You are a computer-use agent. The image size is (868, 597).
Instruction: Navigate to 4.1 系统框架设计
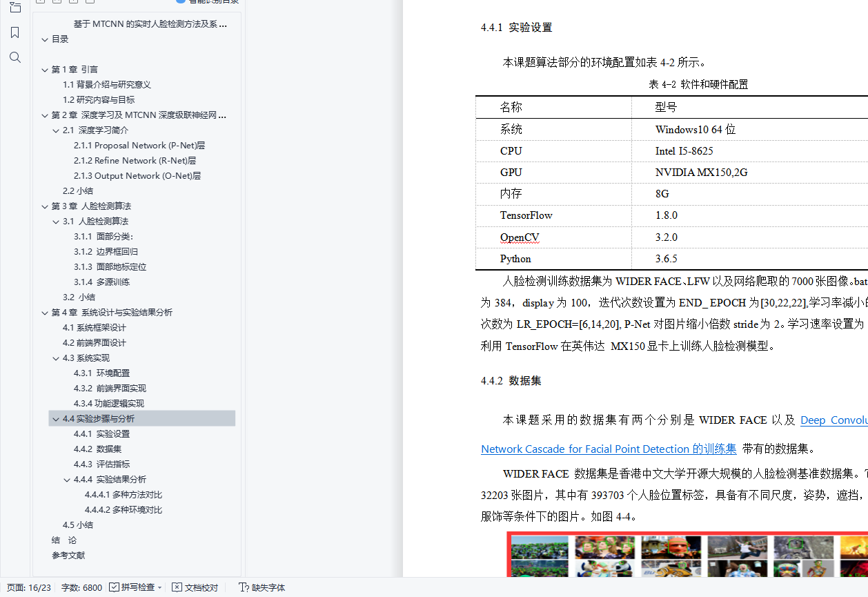95,328
